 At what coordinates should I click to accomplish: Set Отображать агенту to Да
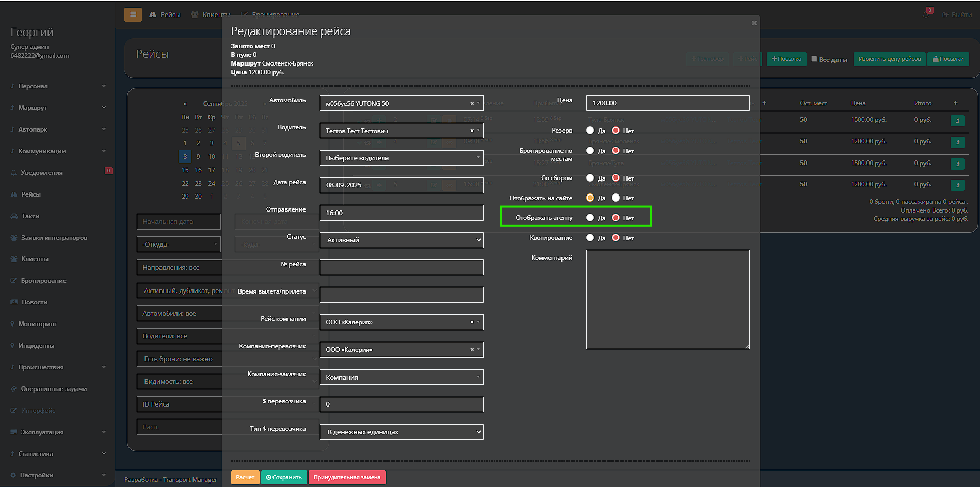tap(590, 218)
